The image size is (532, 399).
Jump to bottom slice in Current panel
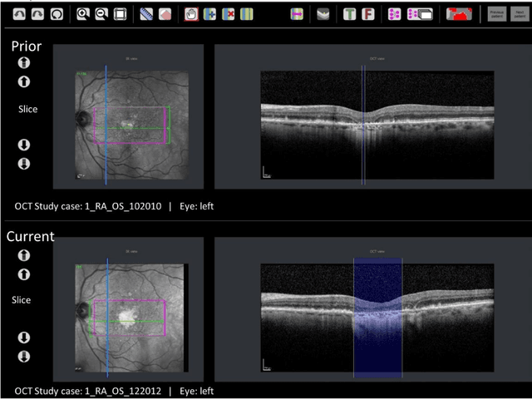pos(24,357)
